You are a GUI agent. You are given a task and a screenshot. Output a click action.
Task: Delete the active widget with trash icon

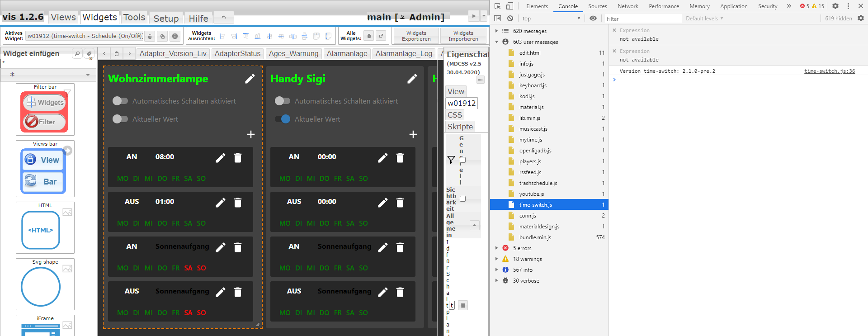(x=150, y=36)
